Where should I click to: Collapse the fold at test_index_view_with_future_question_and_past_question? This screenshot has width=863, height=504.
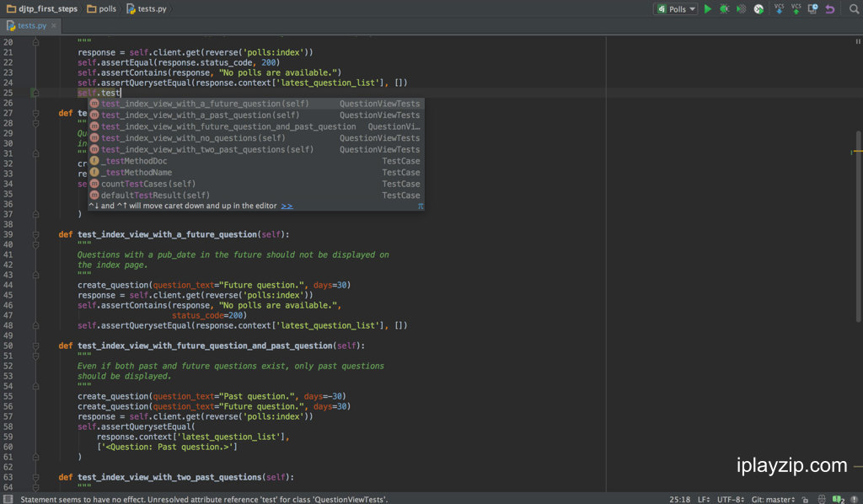[x=35, y=346]
